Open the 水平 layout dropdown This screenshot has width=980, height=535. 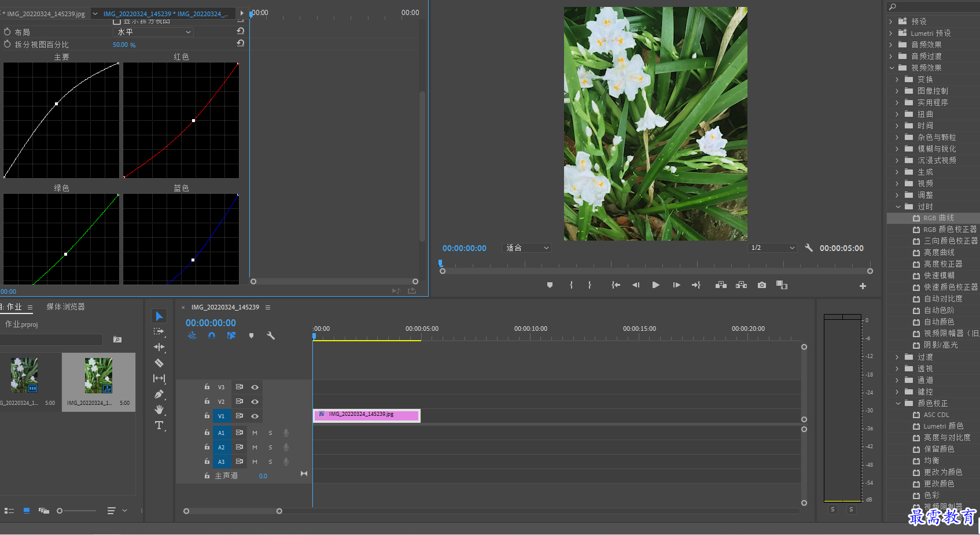[153, 32]
